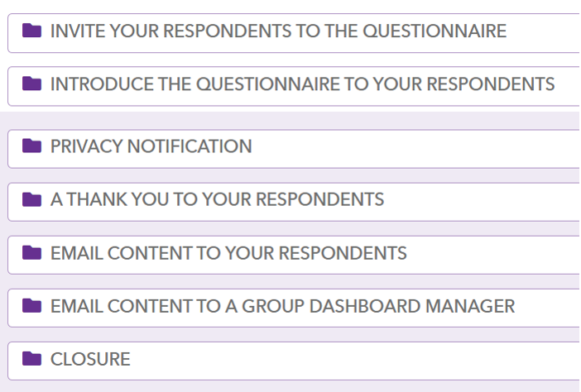This screenshot has height=392, width=581.
Task: Expand Invite Your Respondents To The Questionnaire text
Action: pos(278,31)
